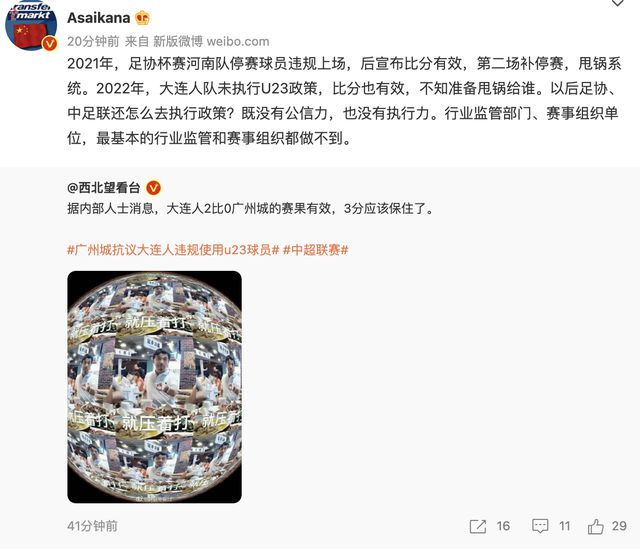Click the 41分钟前 timestamp of reposted post

click(x=93, y=526)
